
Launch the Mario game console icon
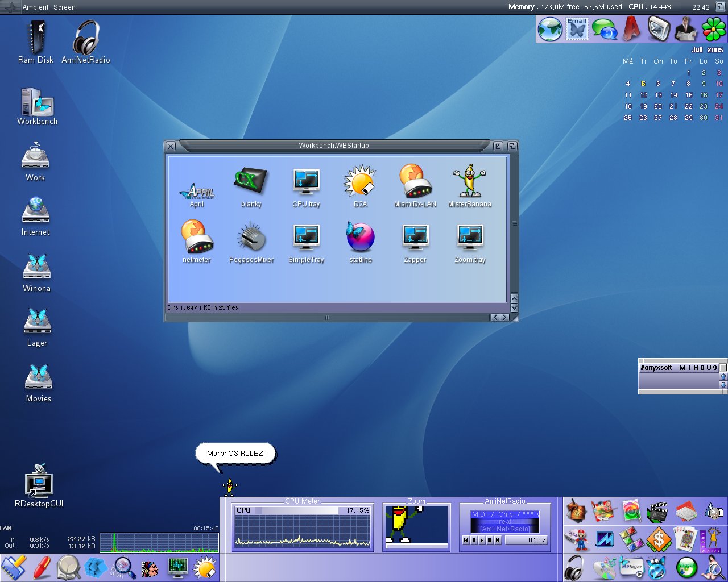[577, 539]
